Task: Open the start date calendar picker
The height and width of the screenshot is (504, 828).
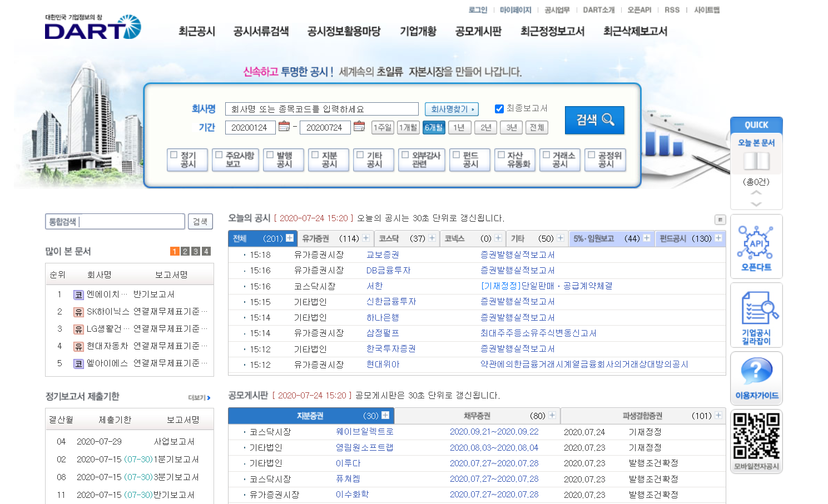Action: coord(284,126)
